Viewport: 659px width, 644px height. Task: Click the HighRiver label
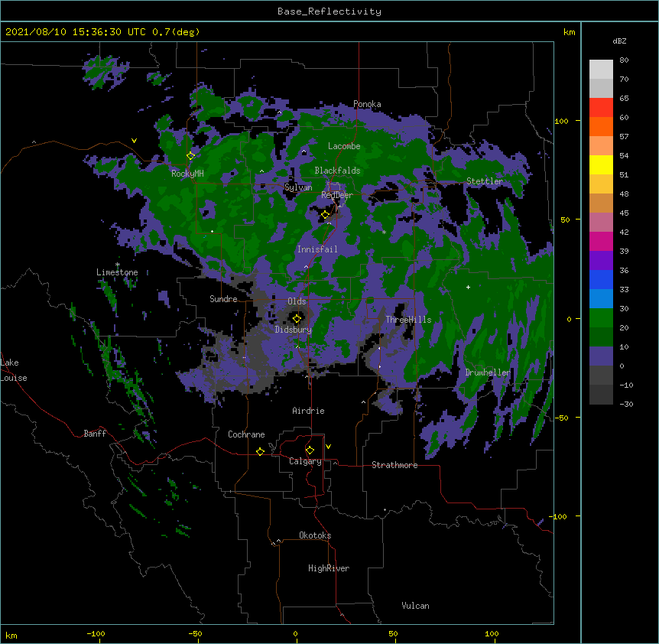click(x=329, y=568)
